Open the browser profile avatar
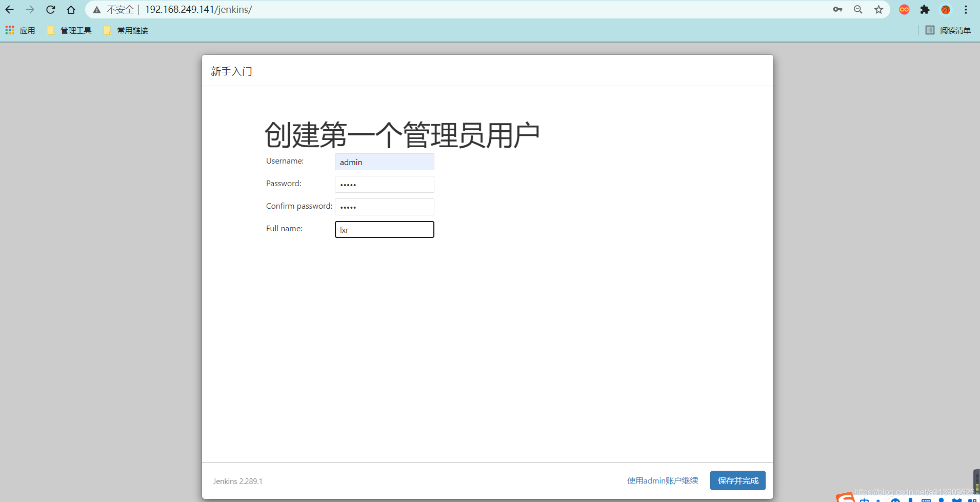 tap(946, 10)
